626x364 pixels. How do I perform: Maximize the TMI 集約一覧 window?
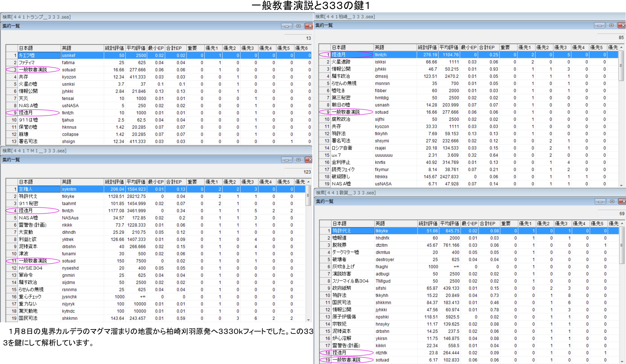point(298,160)
